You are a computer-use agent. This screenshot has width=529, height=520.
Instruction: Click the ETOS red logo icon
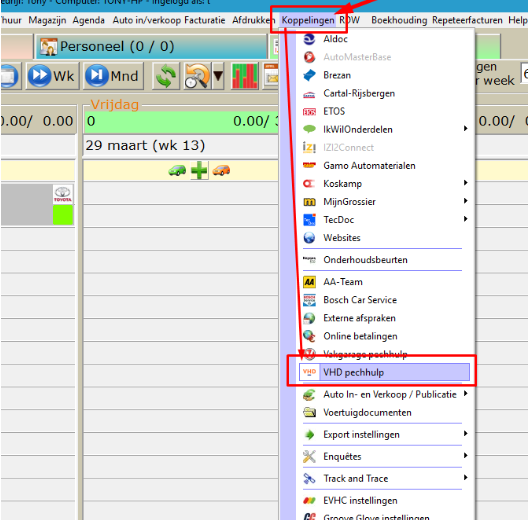(309, 111)
